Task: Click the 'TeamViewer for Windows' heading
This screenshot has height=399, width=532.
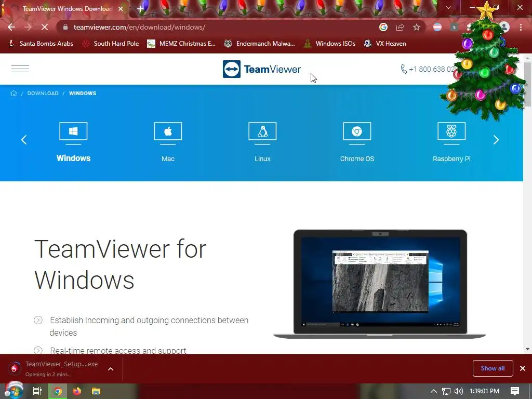Action: tap(120, 264)
